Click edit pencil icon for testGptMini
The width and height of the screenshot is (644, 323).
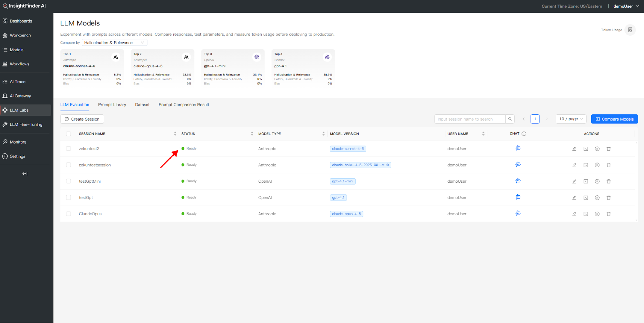tap(574, 181)
